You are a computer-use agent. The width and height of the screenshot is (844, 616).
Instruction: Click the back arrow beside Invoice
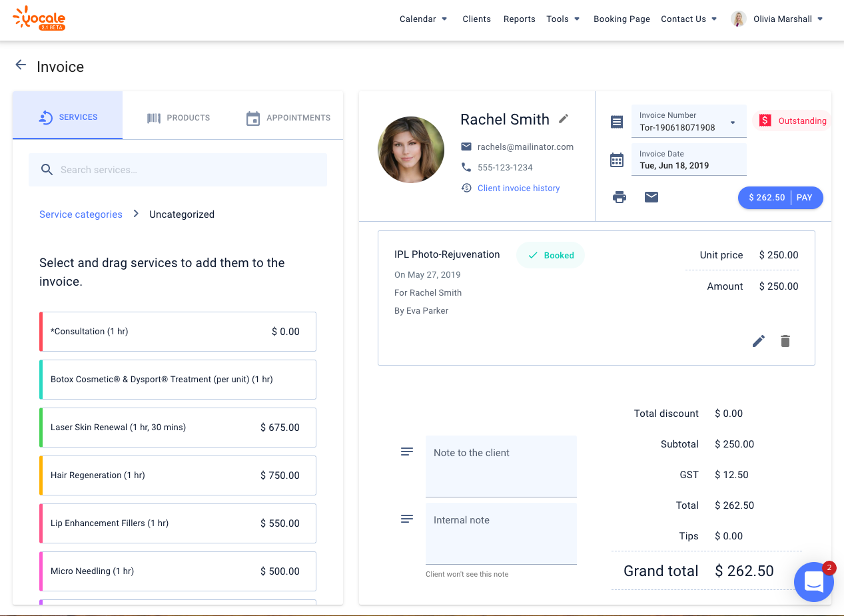pos(21,65)
